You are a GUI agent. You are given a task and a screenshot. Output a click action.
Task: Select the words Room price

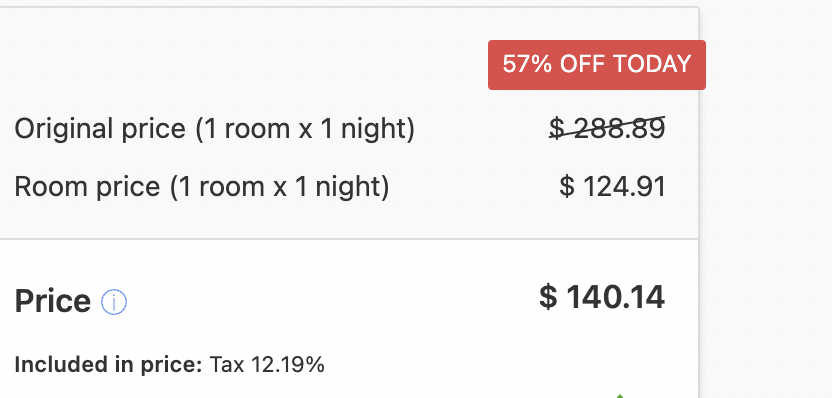coord(87,187)
